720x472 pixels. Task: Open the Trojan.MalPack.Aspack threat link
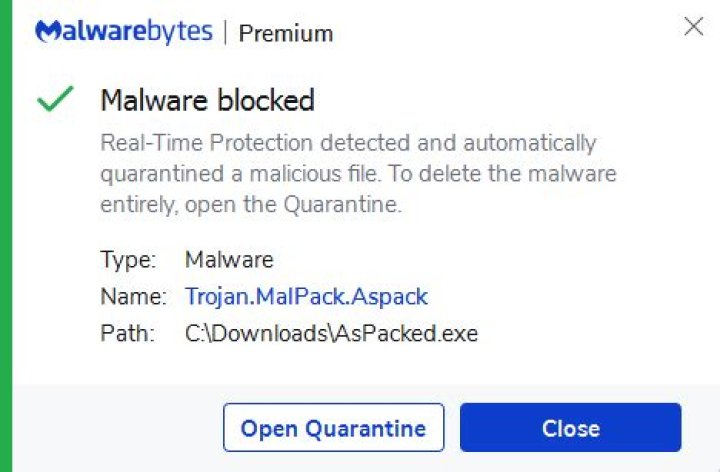tap(306, 296)
